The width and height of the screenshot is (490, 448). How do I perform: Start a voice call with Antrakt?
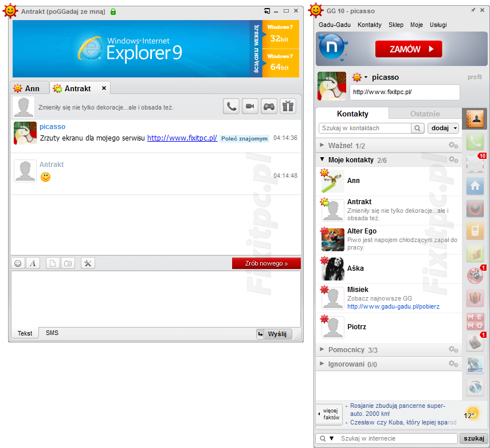pos(232,106)
